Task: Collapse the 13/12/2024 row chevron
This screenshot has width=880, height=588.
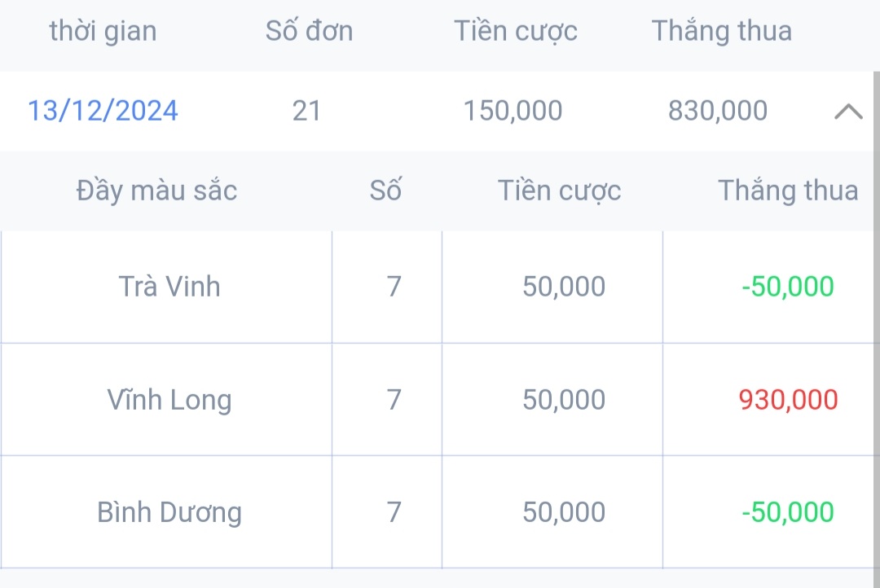Action: [x=848, y=112]
